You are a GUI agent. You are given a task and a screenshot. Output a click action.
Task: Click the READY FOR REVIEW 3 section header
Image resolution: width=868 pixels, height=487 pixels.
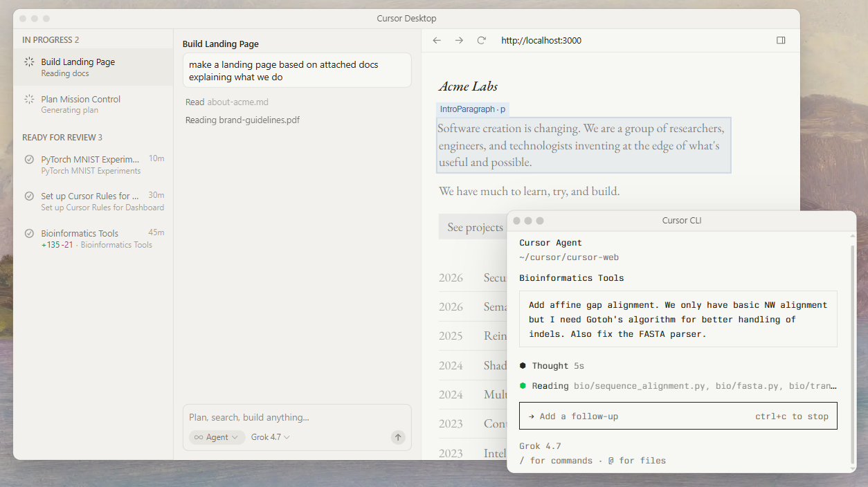click(62, 137)
